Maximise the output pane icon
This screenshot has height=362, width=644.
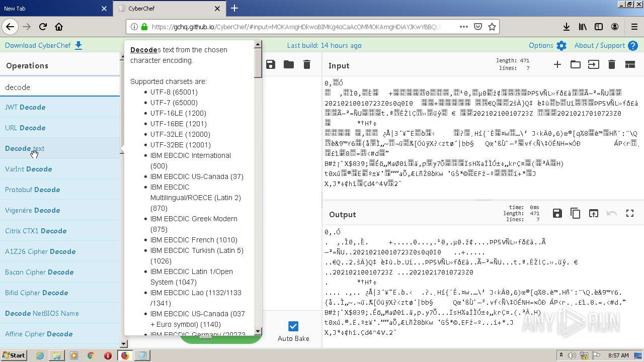click(x=630, y=213)
